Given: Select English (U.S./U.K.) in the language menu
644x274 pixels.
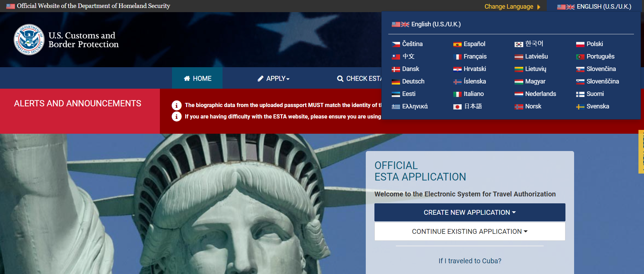Looking at the screenshot, I should tap(426, 24).
